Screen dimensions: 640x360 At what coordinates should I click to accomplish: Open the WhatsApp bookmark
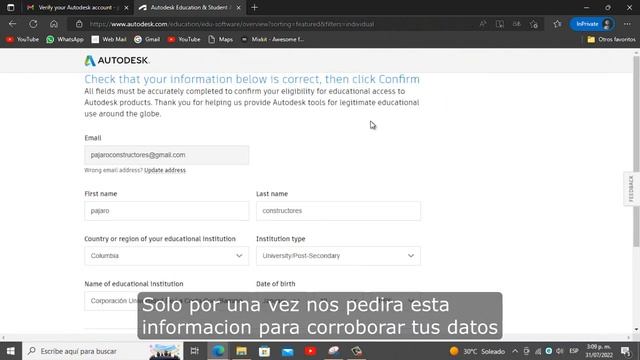(x=65, y=39)
